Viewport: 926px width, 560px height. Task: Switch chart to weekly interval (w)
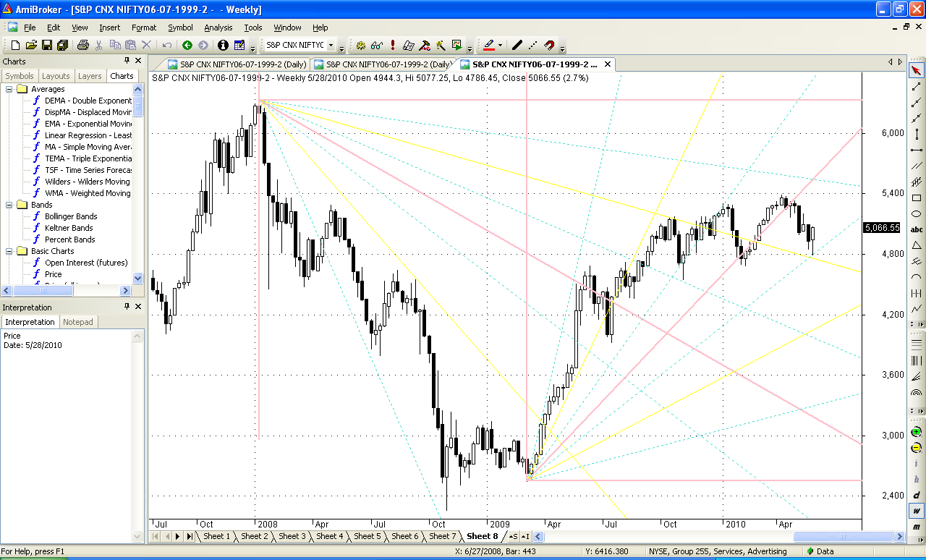click(917, 511)
